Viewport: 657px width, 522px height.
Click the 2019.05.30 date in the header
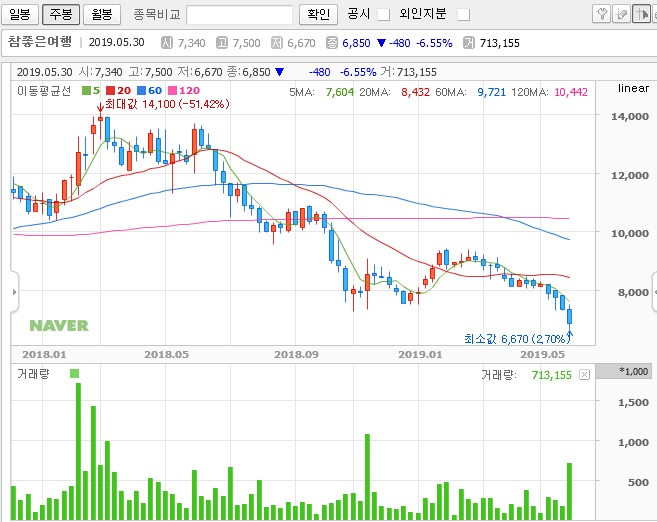(x=116, y=42)
